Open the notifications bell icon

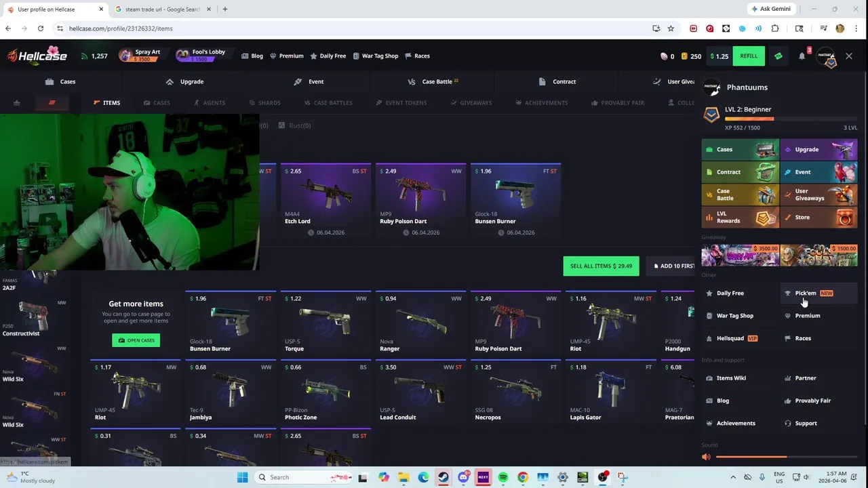click(802, 56)
